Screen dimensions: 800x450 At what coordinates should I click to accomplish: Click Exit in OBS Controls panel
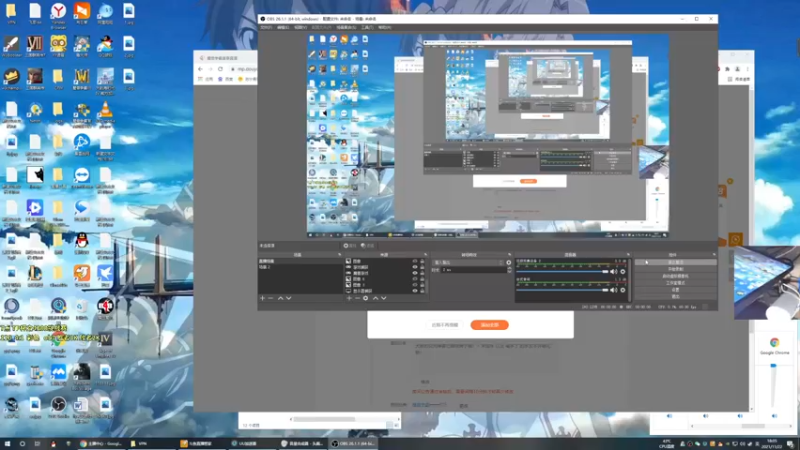(676, 296)
